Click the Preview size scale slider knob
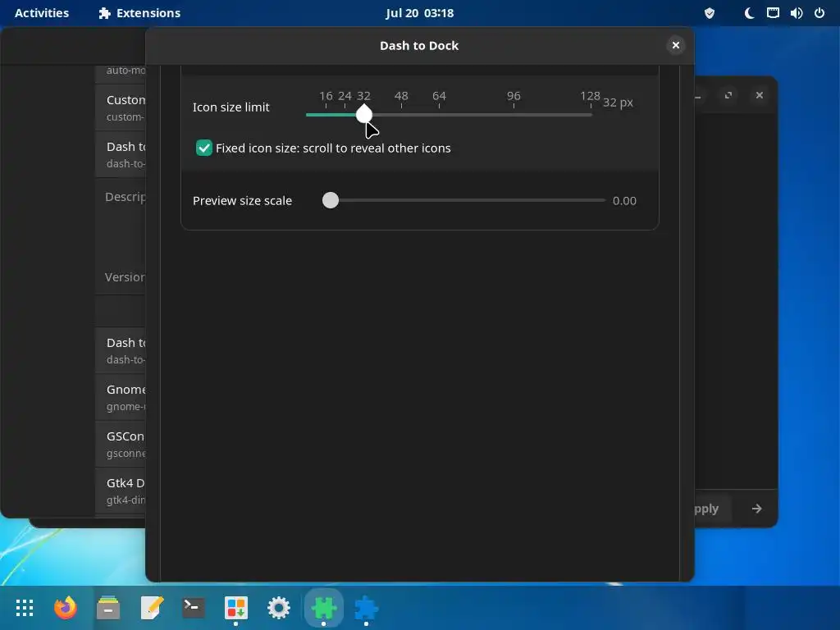This screenshot has width=840, height=630. [x=331, y=200]
